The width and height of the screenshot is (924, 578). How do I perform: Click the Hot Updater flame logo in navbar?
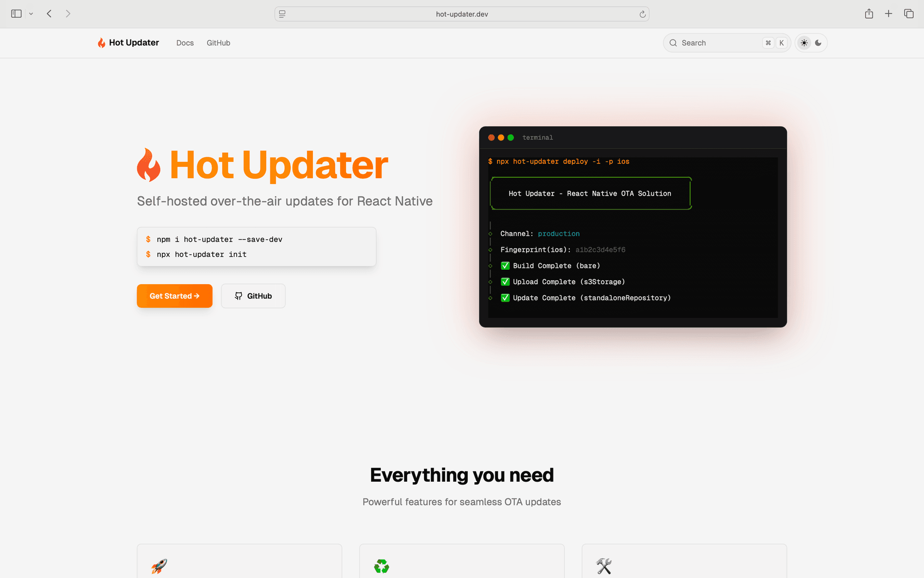(x=102, y=43)
